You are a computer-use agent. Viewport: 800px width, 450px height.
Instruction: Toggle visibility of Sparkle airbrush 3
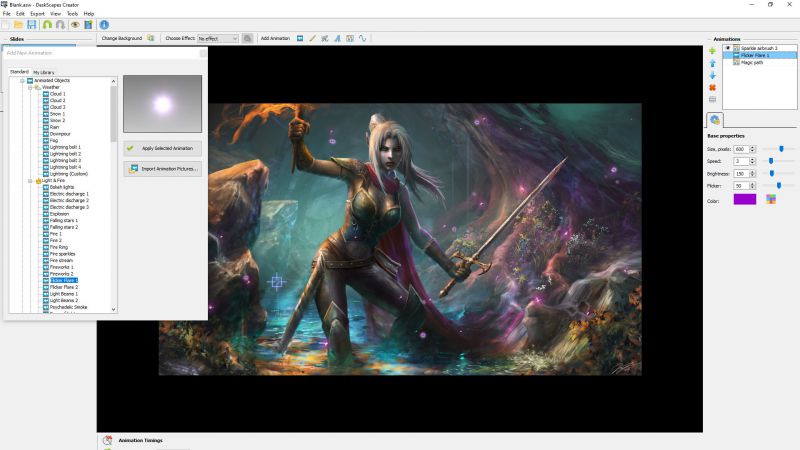pyautogui.click(x=728, y=48)
